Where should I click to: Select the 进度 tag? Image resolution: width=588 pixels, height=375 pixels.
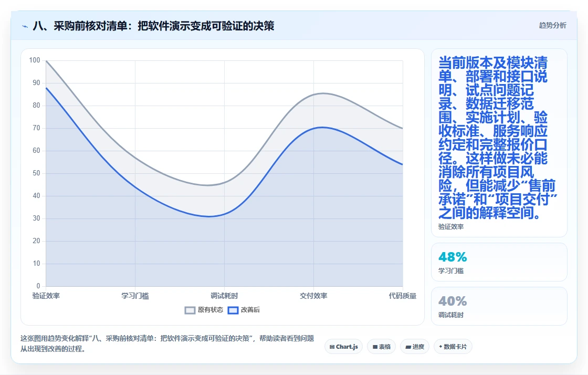(x=414, y=347)
